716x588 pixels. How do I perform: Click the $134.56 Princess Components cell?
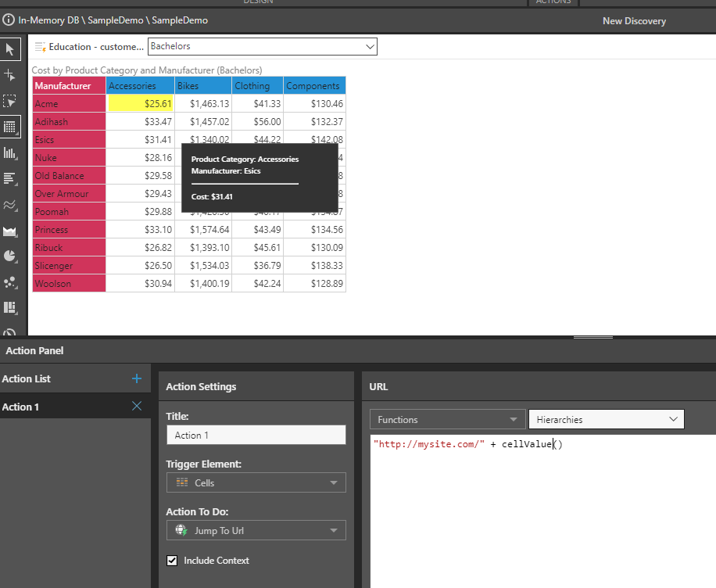click(315, 230)
